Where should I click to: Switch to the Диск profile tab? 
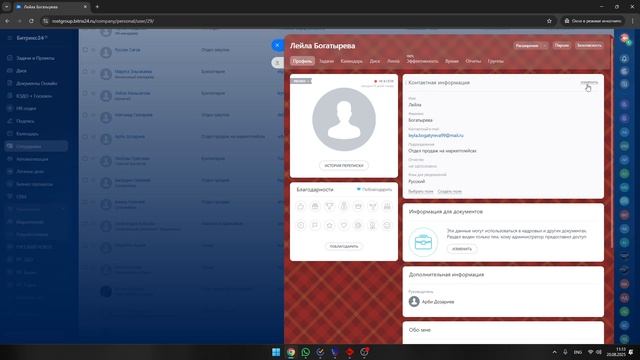tap(375, 61)
